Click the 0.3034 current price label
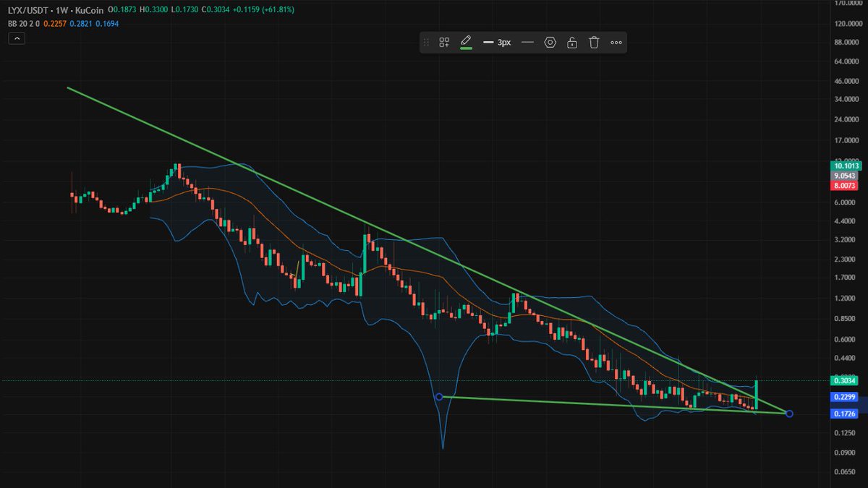The height and width of the screenshot is (488, 868). [845, 380]
